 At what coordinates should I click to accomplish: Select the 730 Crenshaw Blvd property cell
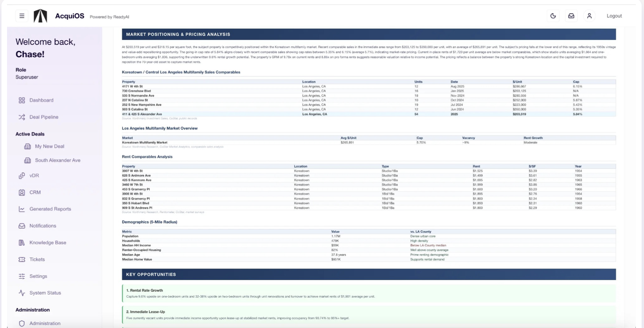(136, 91)
